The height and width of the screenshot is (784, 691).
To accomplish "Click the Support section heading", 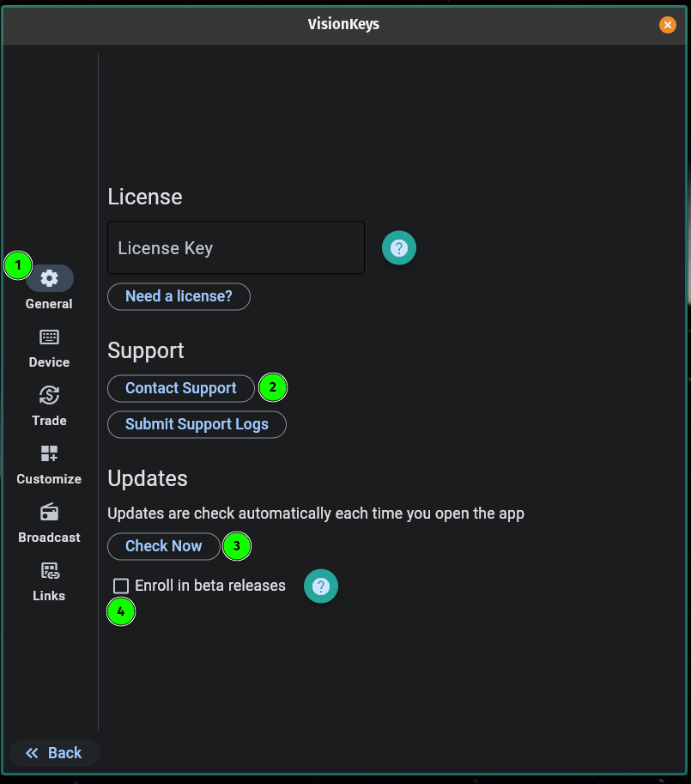I will (x=146, y=351).
